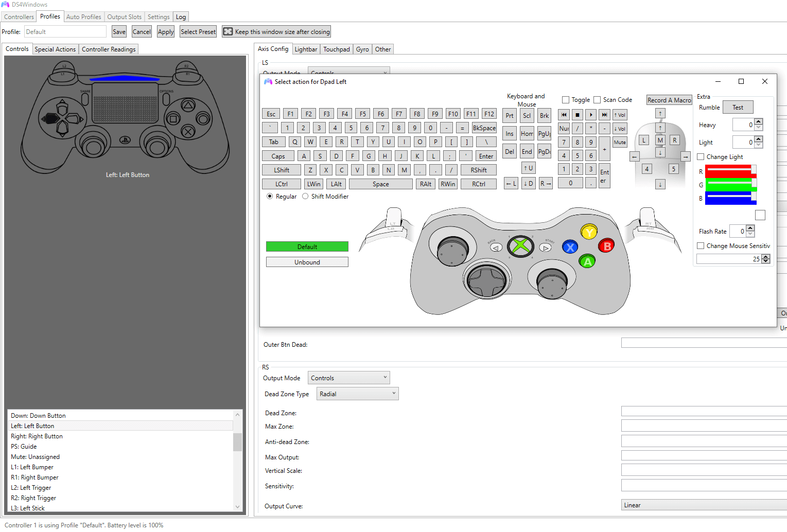Enable Scan Code
The height and width of the screenshot is (532, 787).
click(597, 99)
